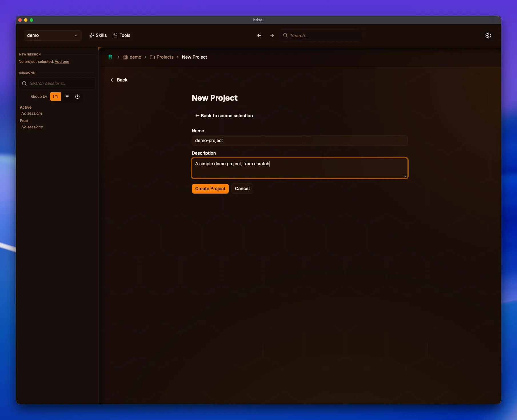
Task: Click the Add one project link
Action: (x=62, y=61)
